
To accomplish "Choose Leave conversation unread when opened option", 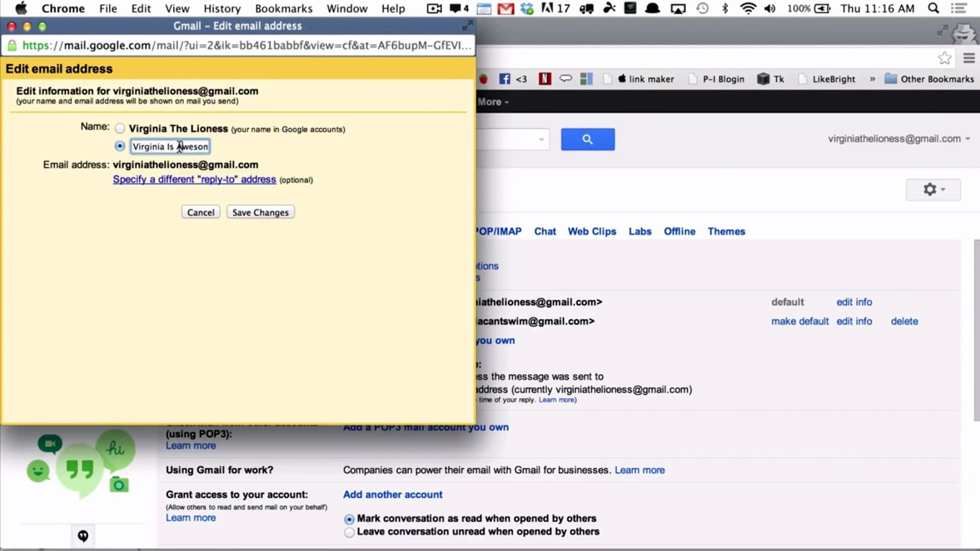I will [x=349, y=533].
